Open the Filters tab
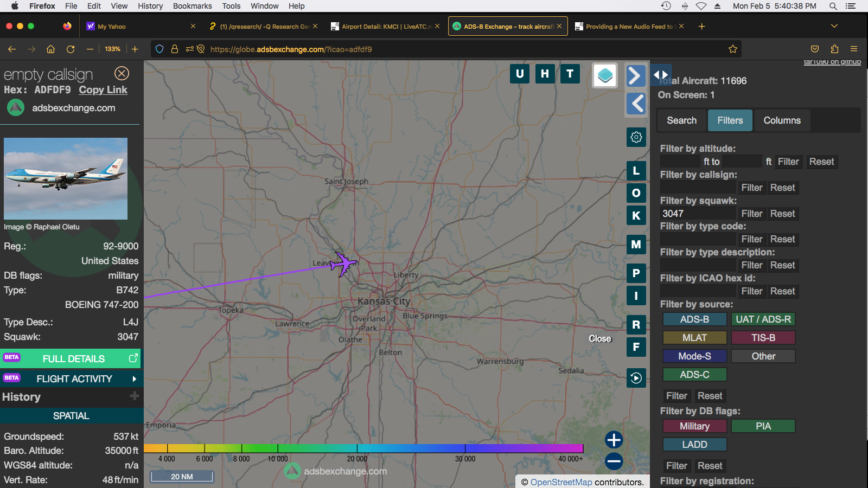Image resolution: width=868 pixels, height=488 pixels. pos(730,120)
